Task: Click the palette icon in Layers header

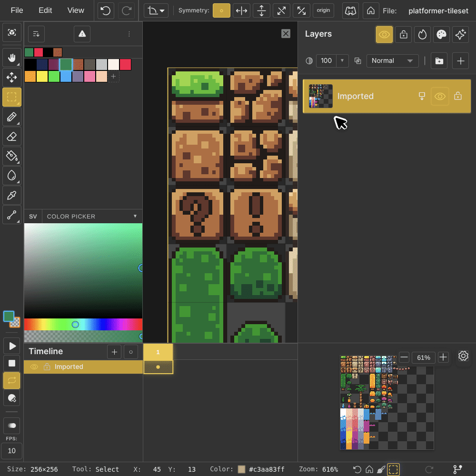Action: [x=441, y=34]
